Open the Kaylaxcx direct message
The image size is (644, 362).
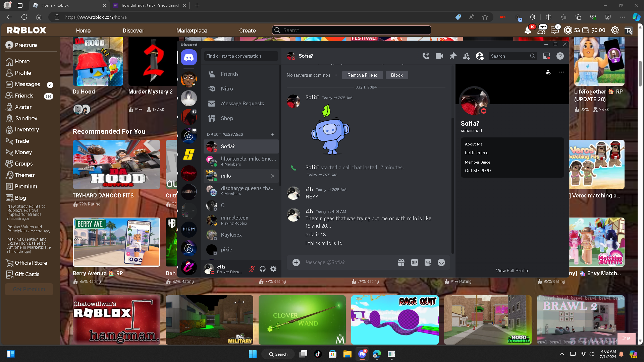241,235
